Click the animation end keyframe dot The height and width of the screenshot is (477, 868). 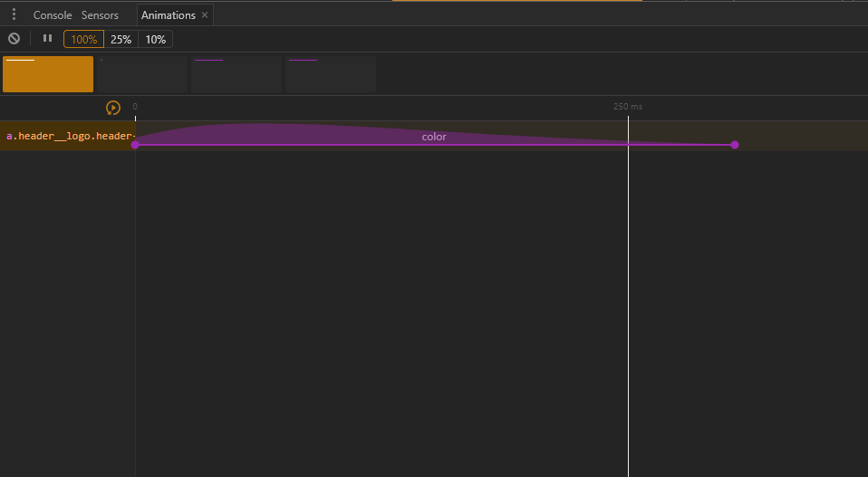(x=735, y=145)
